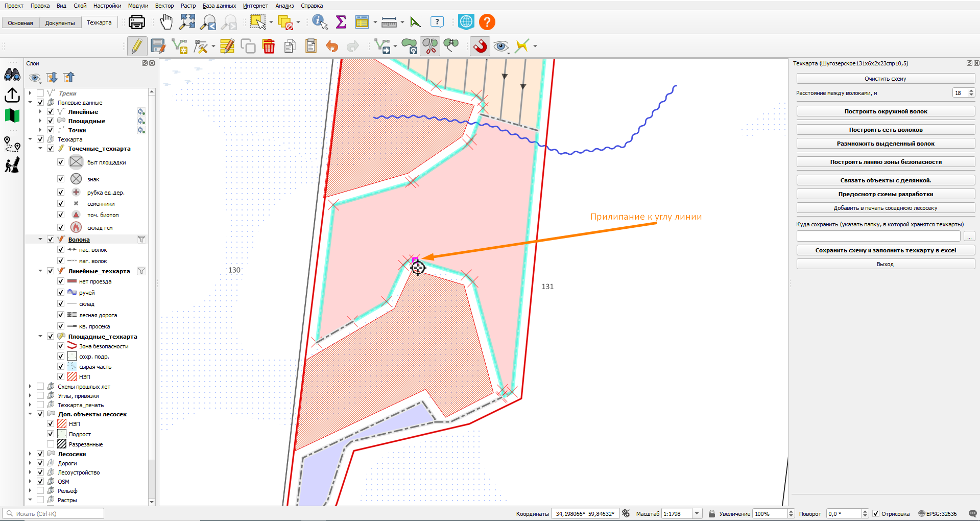Open the Масштаб scale dropdown
980x521 pixels.
tap(697, 513)
